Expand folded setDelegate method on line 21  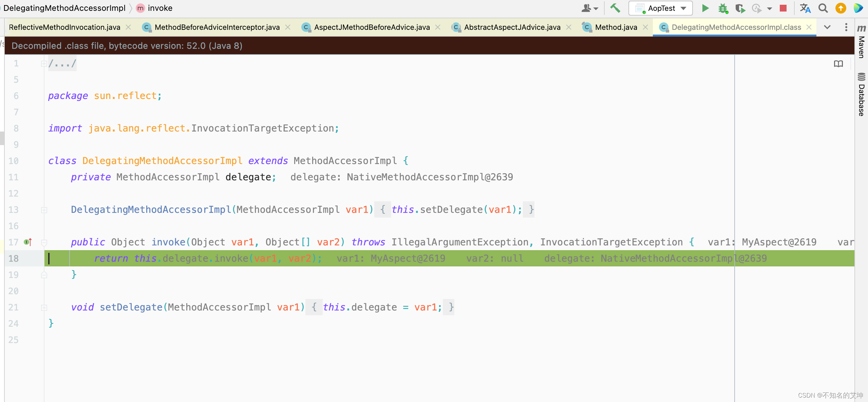click(x=44, y=307)
